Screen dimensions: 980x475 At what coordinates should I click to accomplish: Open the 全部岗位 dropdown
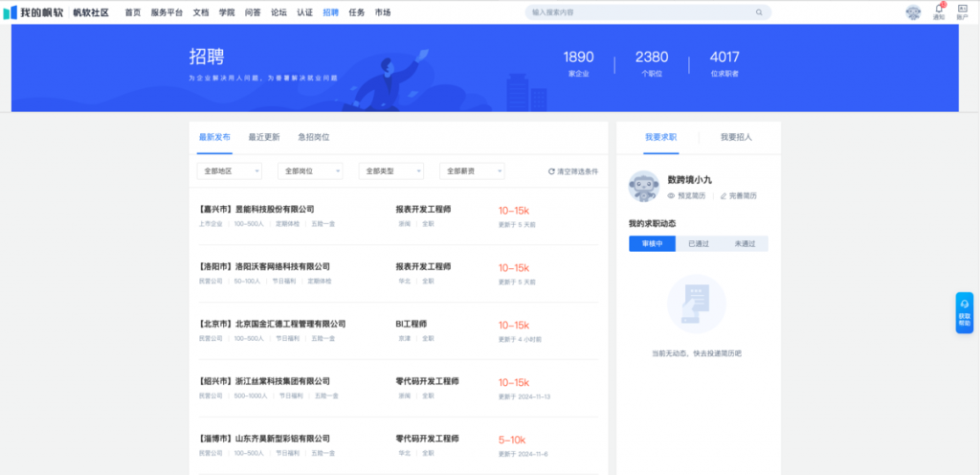[x=309, y=170]
